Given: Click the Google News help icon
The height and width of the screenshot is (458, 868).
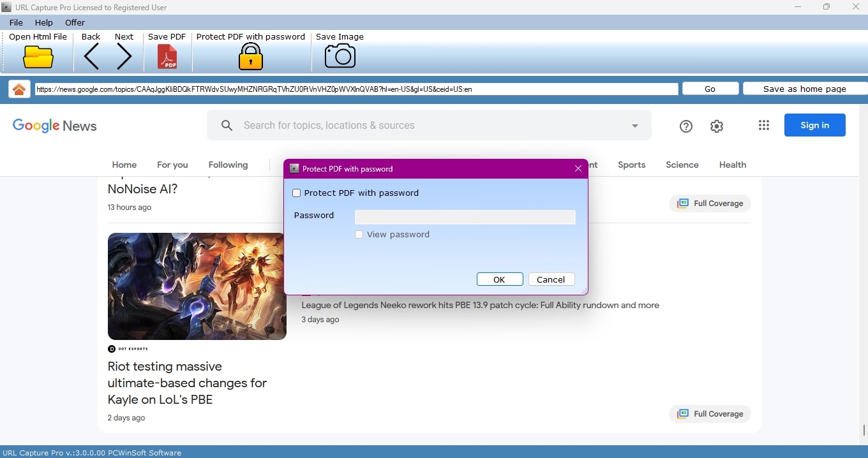Looking at the screenshot, I should (685, 126).
